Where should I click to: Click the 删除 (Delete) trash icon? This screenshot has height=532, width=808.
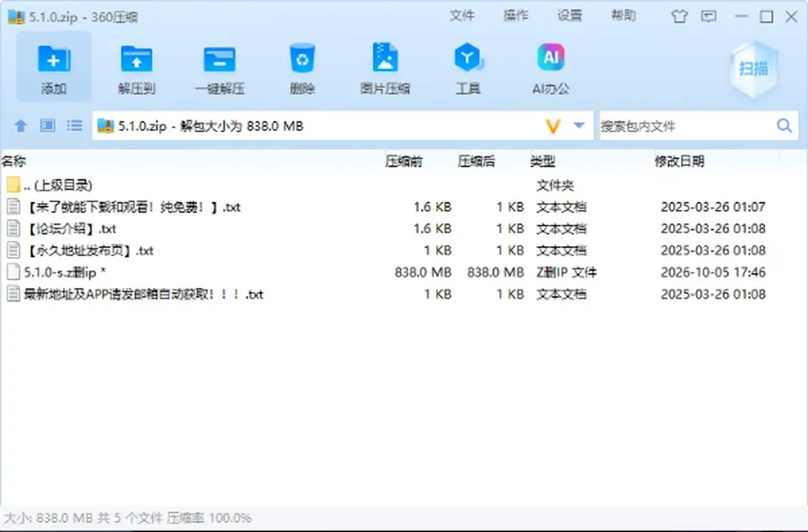click(x=302, y=58)
